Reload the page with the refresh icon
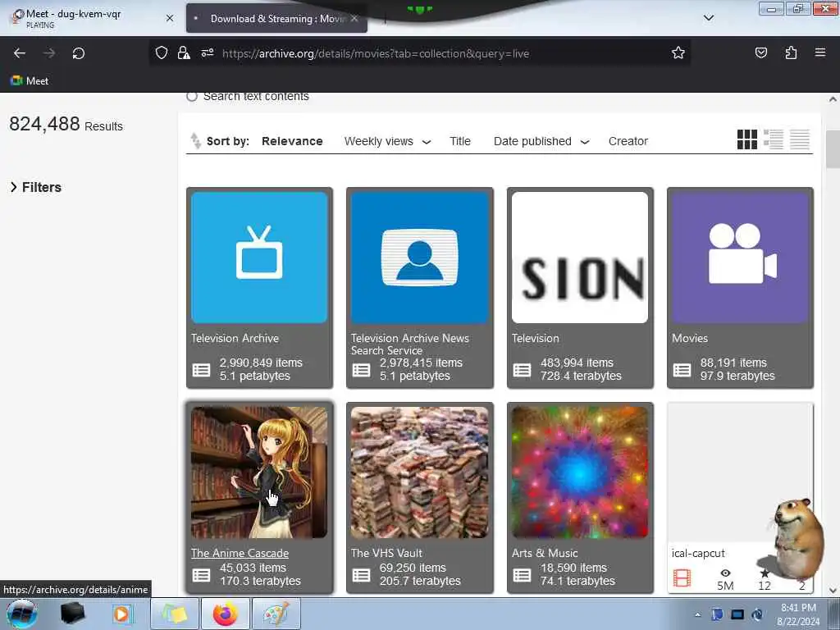The image size is (840, 630). pos(78,53)
